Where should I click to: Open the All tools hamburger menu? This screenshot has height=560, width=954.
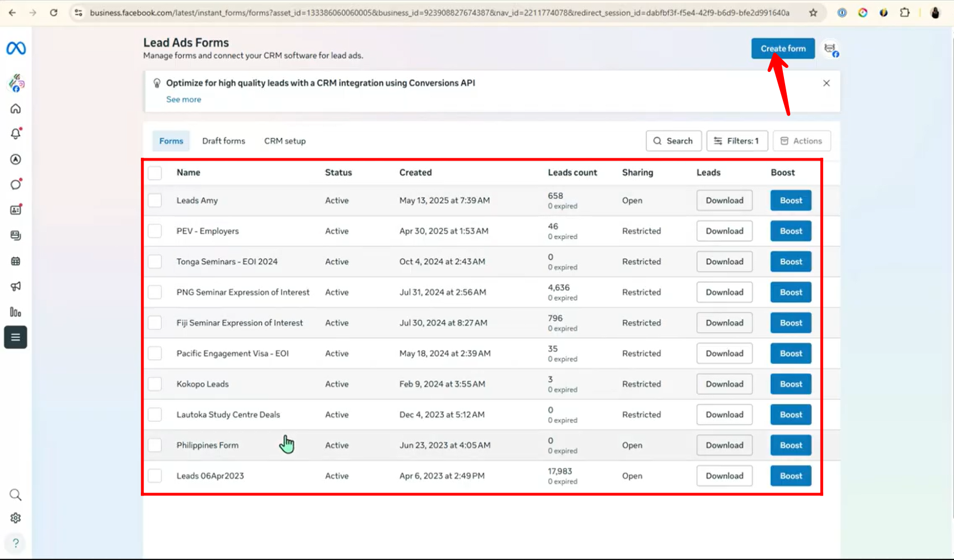[16, 337]
